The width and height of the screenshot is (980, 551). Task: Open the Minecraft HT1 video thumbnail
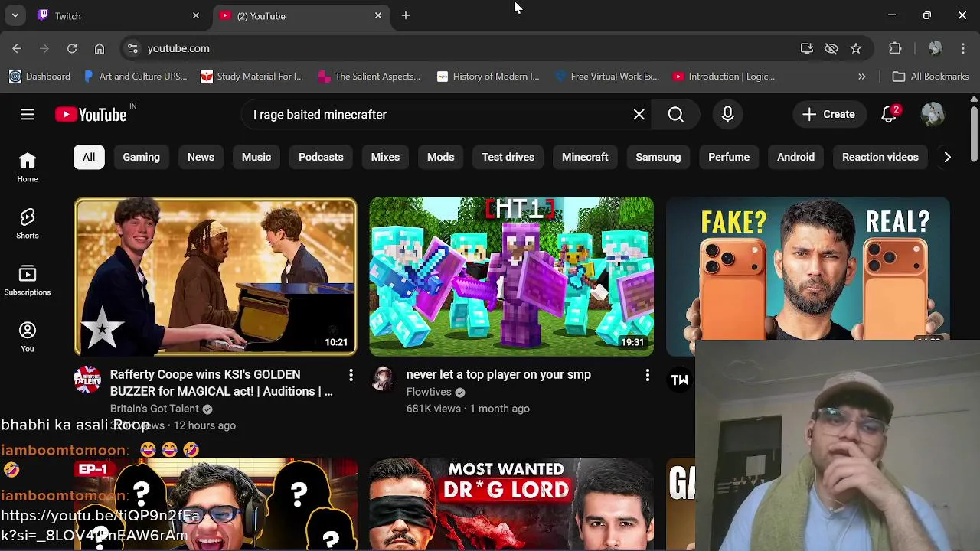pyautogui.click(x=511, y=277)
